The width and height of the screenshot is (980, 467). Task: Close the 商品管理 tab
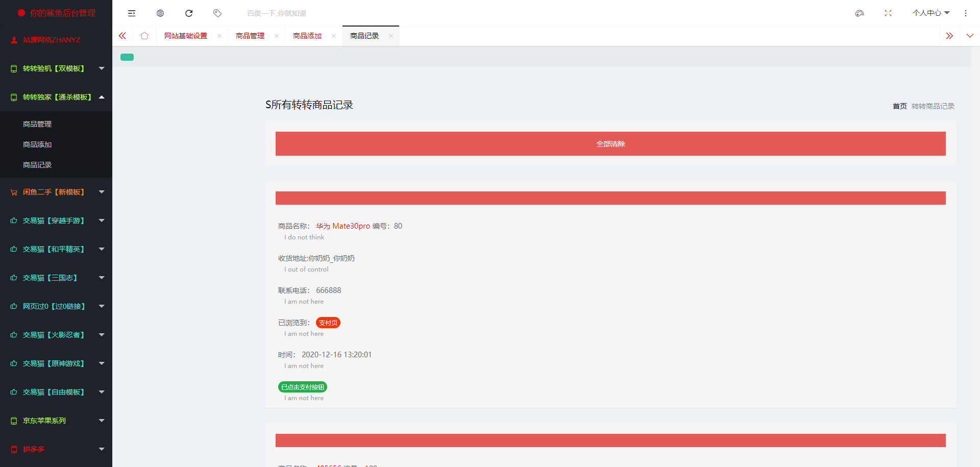point(277,36)
